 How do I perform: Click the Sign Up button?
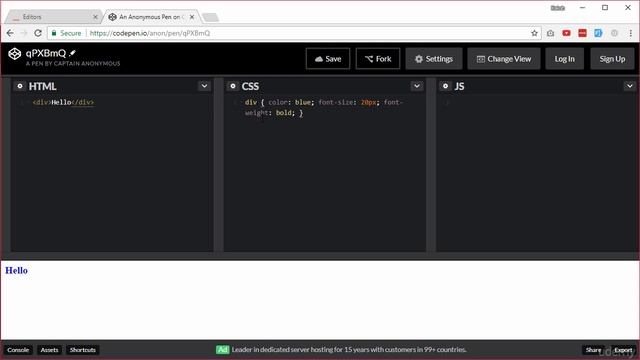(x=612, y=59)
